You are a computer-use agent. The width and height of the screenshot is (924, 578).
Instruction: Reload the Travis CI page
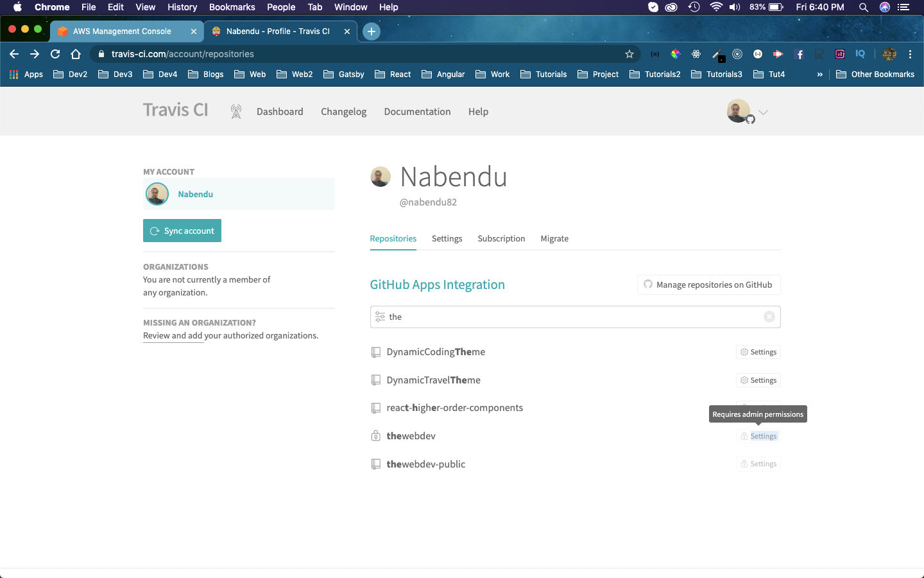pyautogui.click(x=55, y=54)
